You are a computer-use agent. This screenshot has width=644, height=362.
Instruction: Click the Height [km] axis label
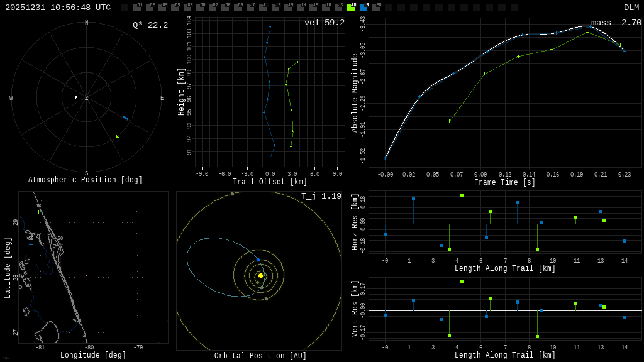click(180, 92)
